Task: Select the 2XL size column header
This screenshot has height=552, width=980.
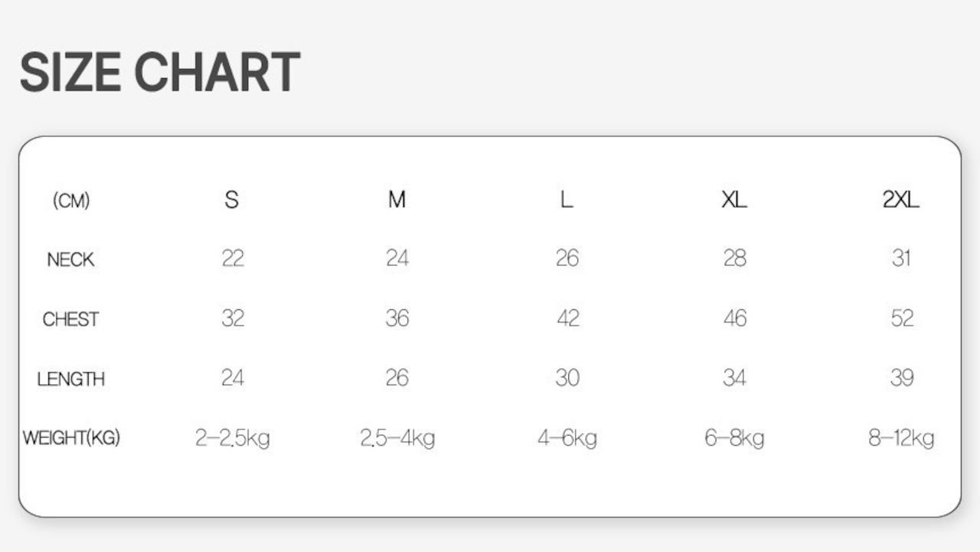Action: click(x=900, y=200)
